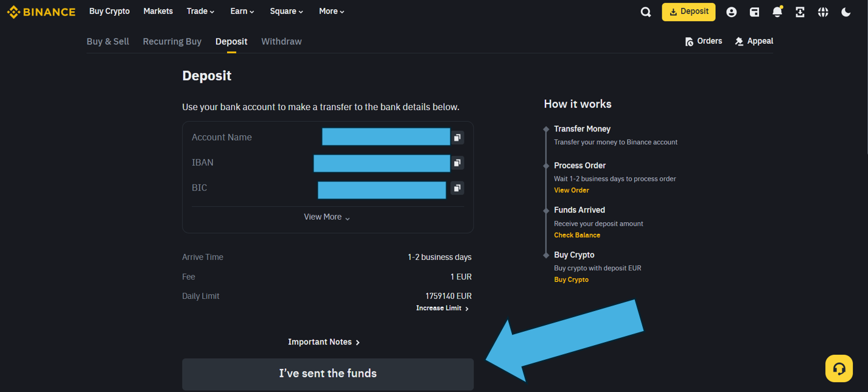Click the Increase Limit link
The image size is (868, 392).
click(x=442, y=309)
